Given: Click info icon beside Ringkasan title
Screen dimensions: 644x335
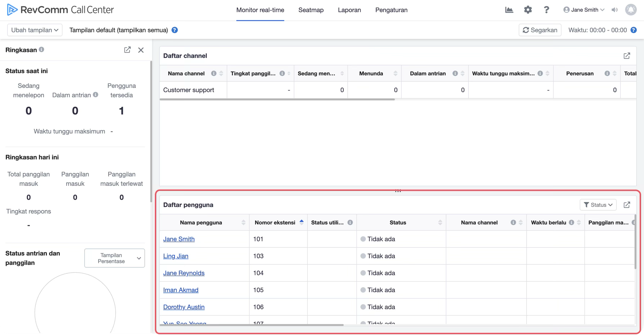Looking at the screenshot, I should click(x=41, y=50).
